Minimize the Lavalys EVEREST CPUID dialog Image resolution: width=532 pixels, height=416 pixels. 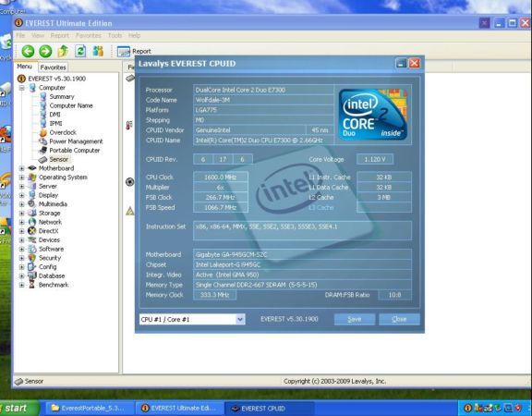click(401, 63)
